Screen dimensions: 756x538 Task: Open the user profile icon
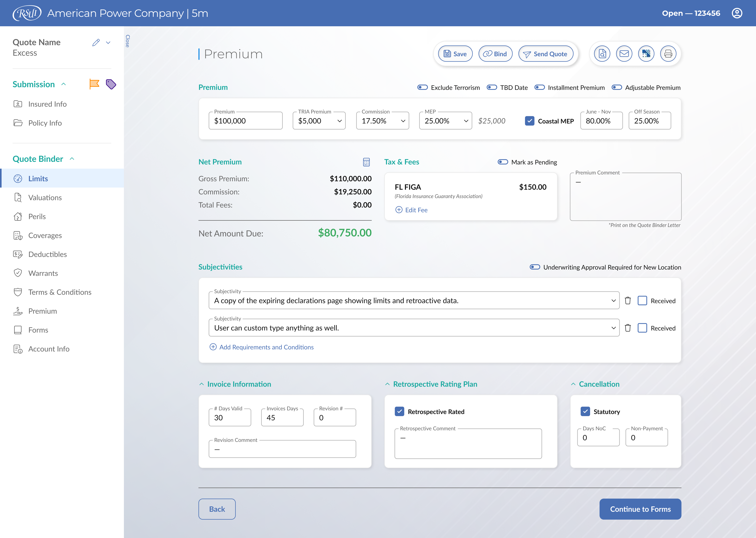click(737, 13)
